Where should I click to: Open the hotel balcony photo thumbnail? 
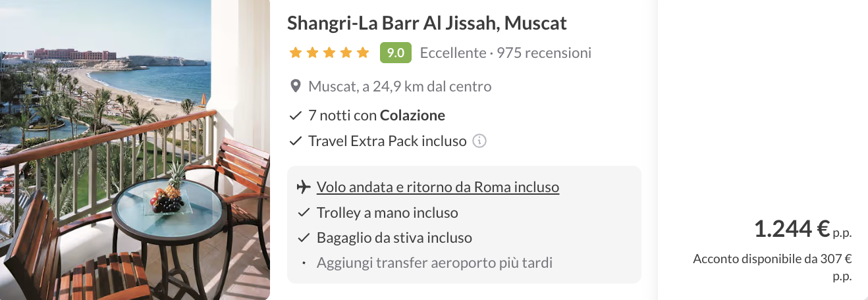coord(134,150)
